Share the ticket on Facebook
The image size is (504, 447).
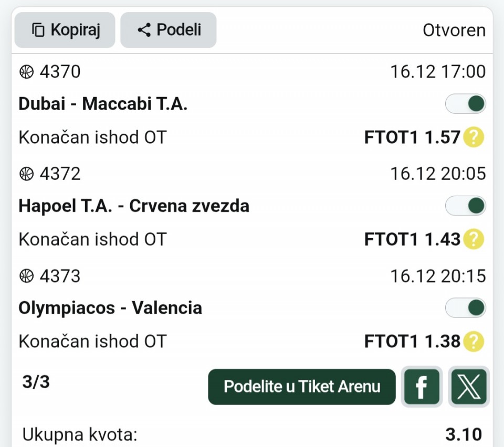[x=421, y=387]
